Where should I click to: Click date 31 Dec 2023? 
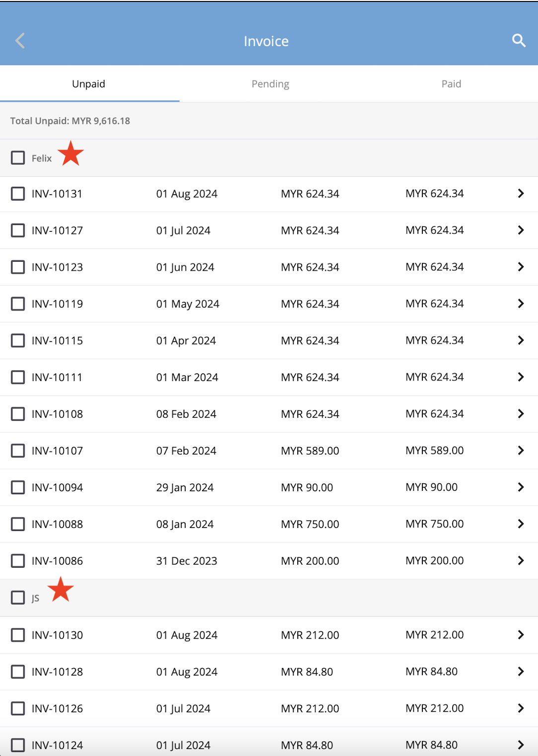(x=187, y=561)
